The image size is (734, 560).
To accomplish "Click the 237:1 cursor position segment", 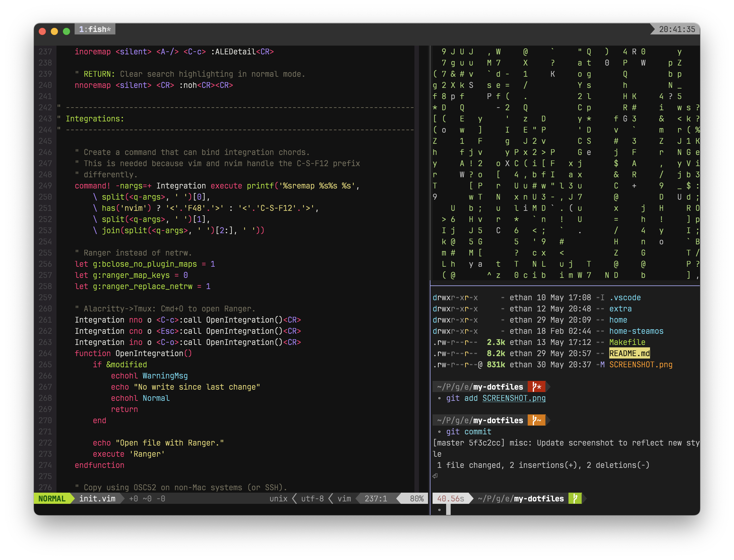I will coord(376,499).
